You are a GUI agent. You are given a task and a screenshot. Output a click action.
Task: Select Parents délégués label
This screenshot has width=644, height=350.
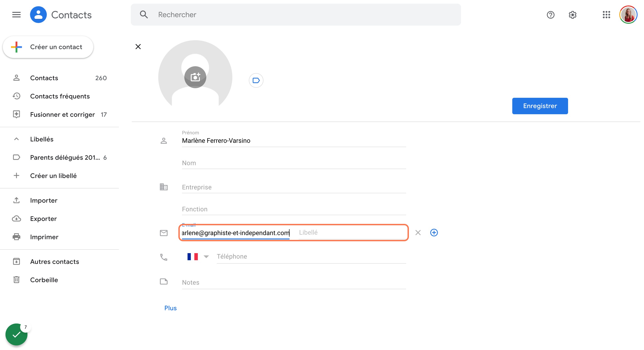[x=59, y=157]
